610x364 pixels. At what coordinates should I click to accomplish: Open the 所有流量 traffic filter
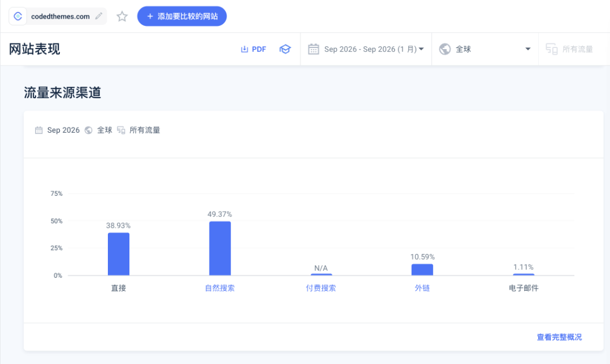(x=569, y=49)
